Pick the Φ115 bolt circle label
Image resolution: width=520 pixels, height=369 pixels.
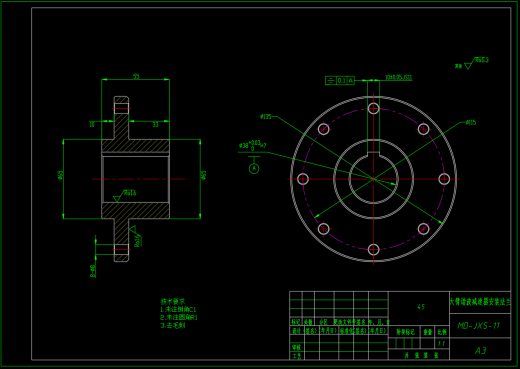471,123
